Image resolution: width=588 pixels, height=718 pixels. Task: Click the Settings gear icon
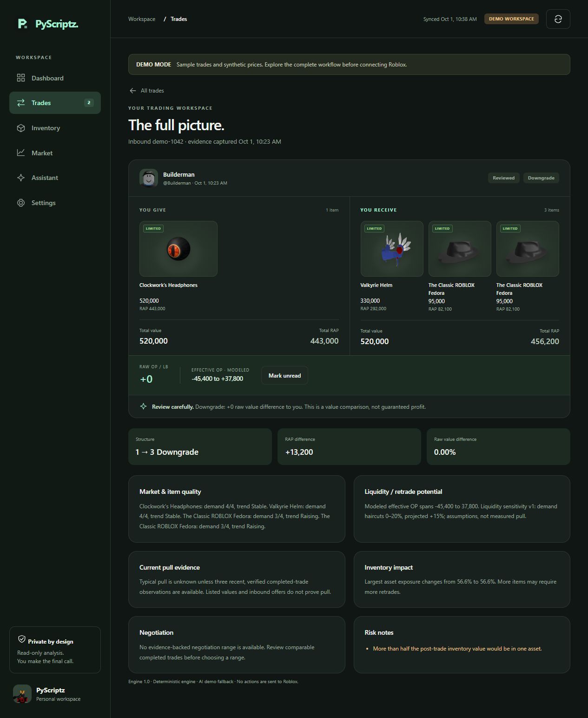[21, 203]
